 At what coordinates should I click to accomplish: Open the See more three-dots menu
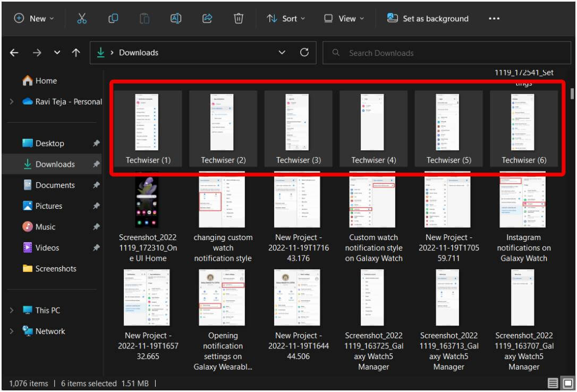pyautogui.click(x=494, y=19)
